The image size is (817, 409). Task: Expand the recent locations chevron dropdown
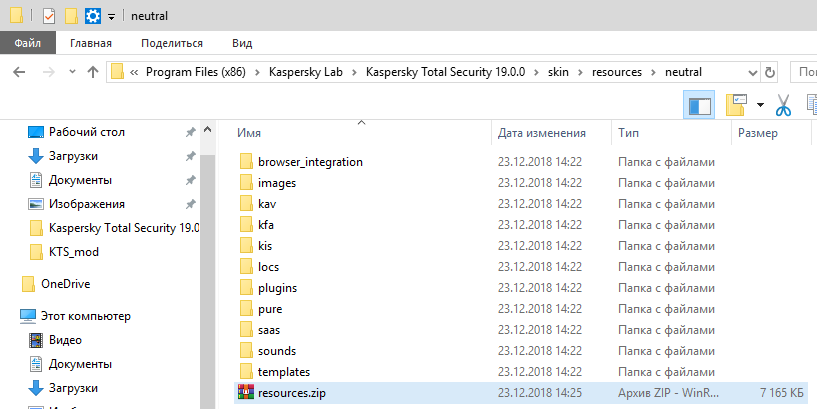[x=71, y=72]
